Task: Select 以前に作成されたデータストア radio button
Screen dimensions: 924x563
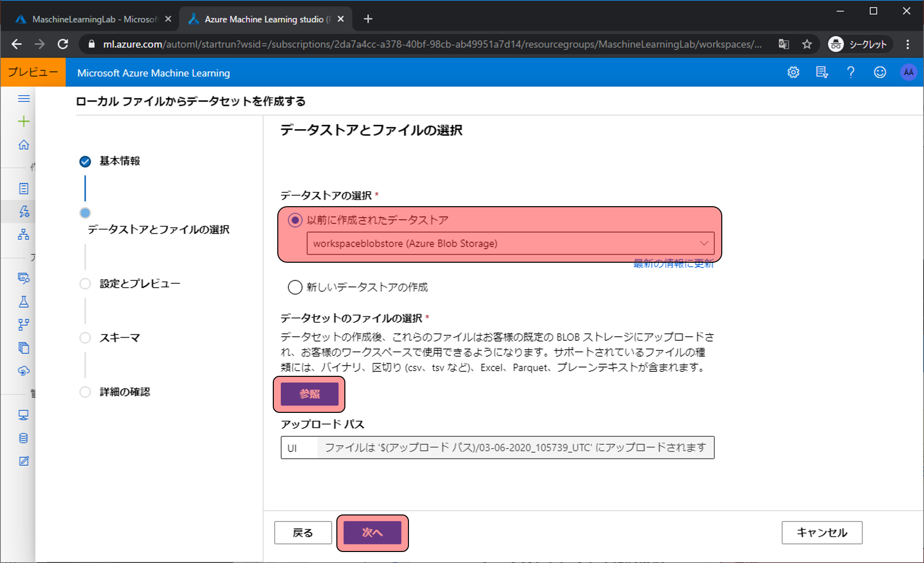Action: click(x=295, y=220)
